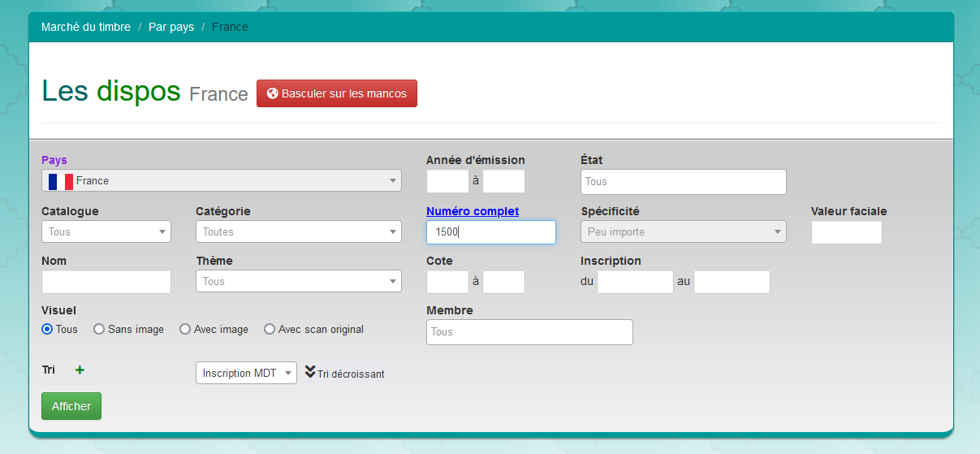Viewport: 980px width, 454px height.
Task: Click the Les dispos heading
Action: coord(111,91)
